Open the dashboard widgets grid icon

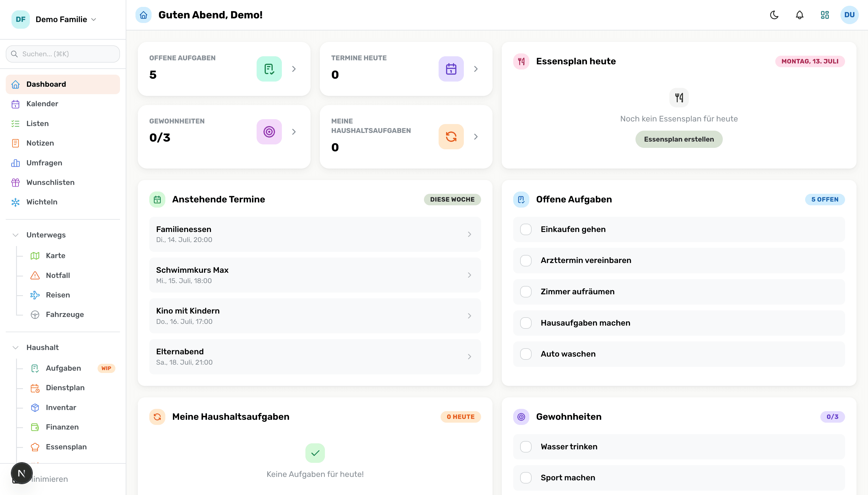(825, 15)
